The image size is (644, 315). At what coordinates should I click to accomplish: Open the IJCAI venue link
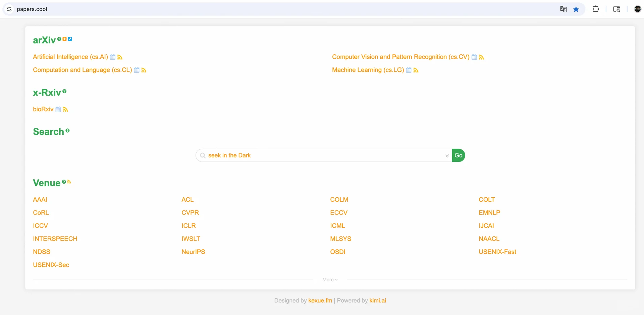click(486, 226)
